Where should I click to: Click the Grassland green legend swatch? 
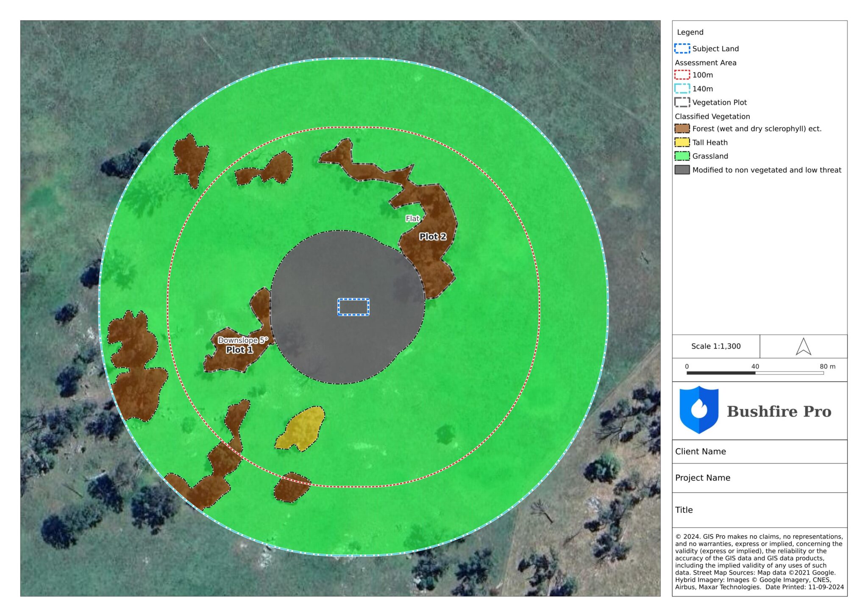tap(682, 156)
